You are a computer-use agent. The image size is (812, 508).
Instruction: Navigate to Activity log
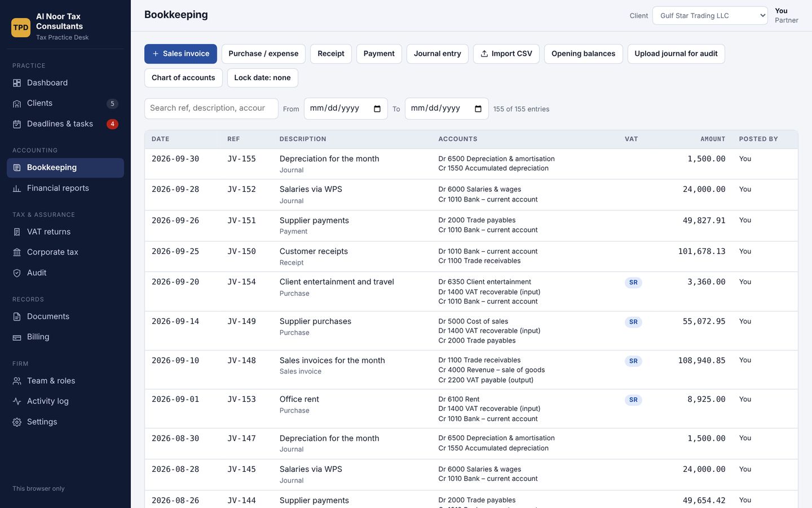pos(65,401)
